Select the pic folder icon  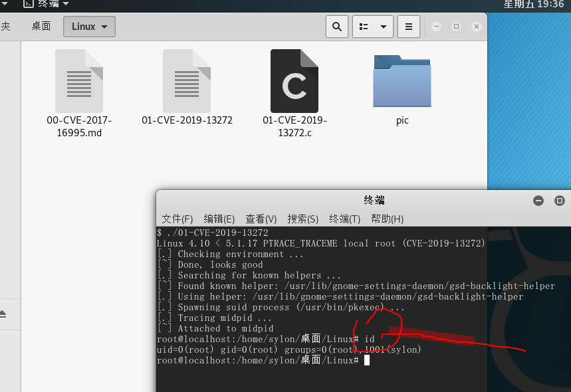click(x=402, y=81)
